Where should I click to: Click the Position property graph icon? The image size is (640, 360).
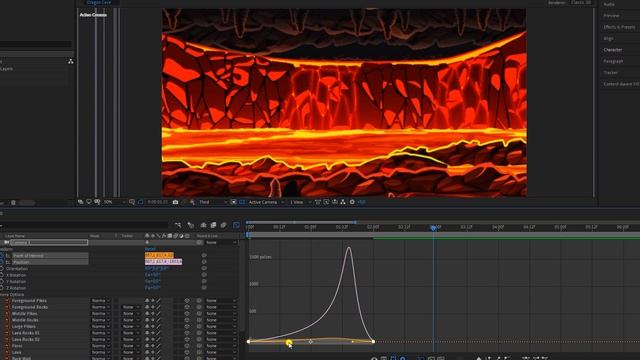tap(8, 262)
